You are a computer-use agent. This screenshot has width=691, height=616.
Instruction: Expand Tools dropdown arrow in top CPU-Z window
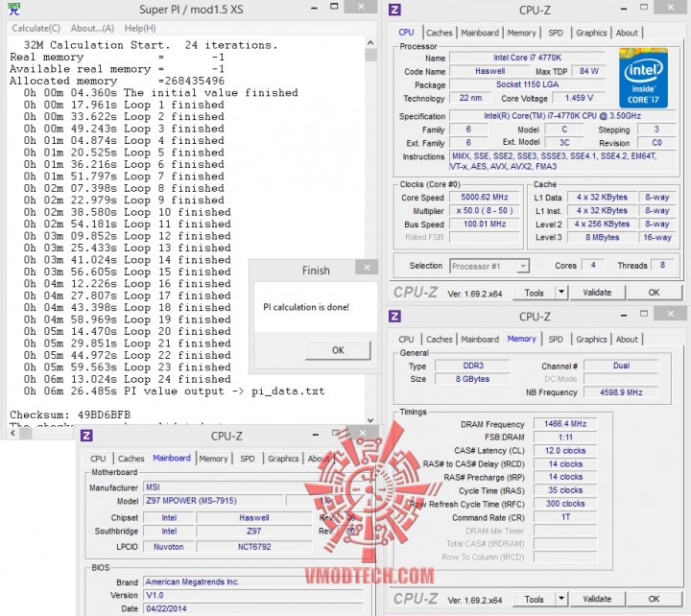(x=561, y=293)
